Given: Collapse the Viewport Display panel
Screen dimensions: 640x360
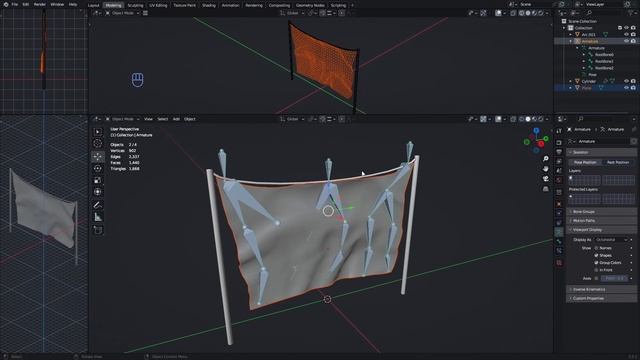Looking at the screenshot, I should point(602,230).
